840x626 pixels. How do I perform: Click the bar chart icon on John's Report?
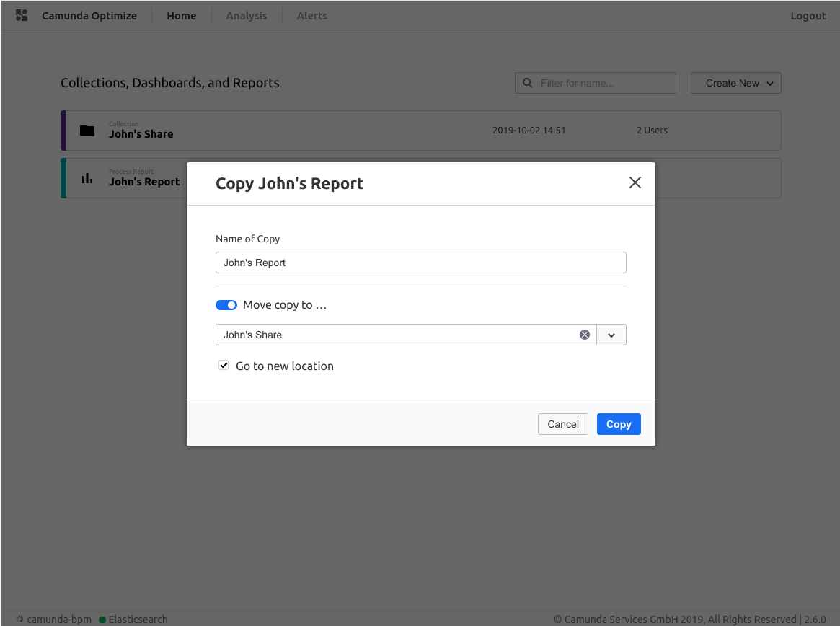87,178
